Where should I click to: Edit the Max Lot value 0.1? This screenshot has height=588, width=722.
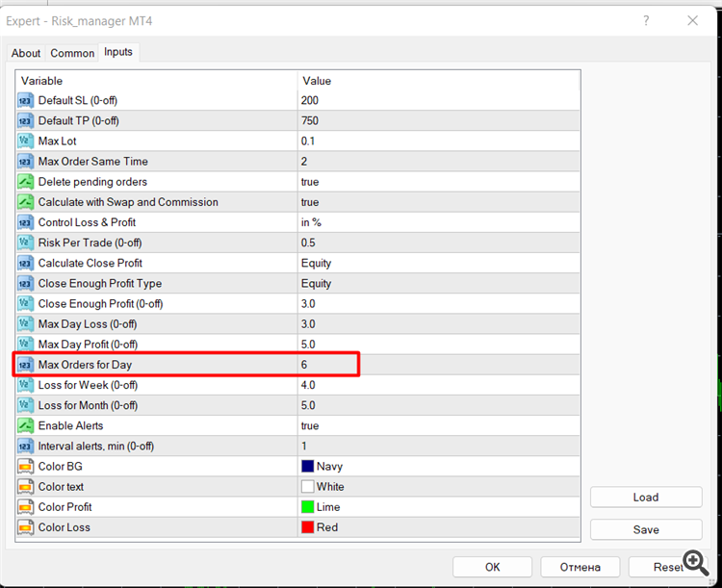pos(439,141)
